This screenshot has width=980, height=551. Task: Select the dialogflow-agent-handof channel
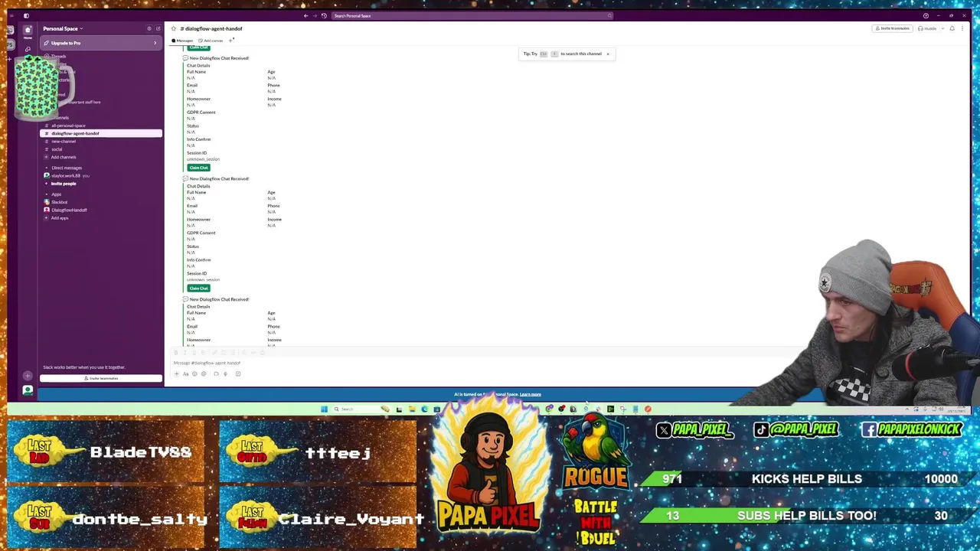pos(101,133)
